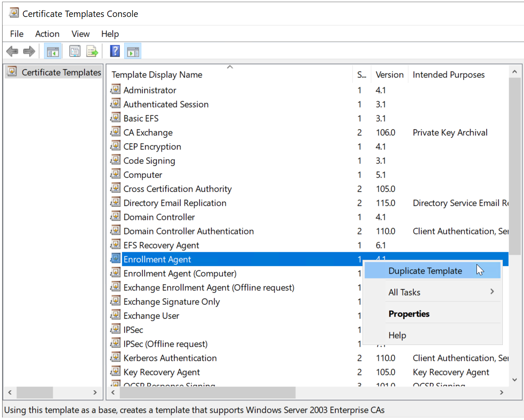The image size is (524, 420).
Task: Toggle the Show/Hide Console Tree button
Action: (53, 52)
